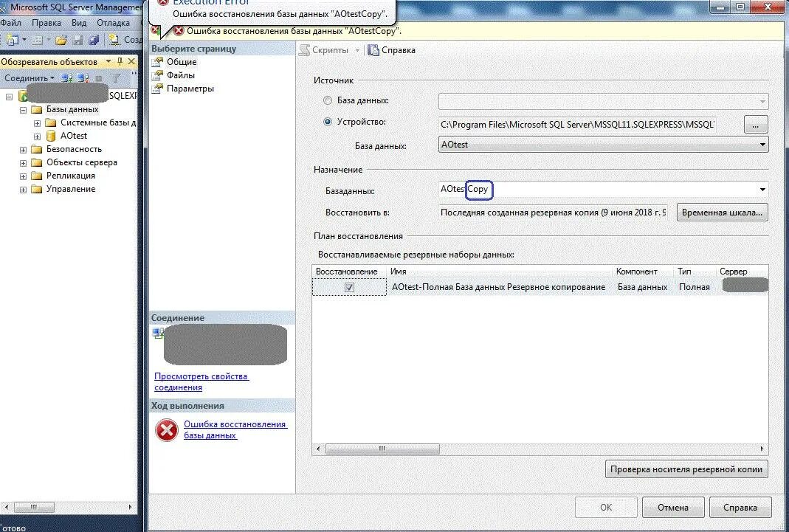Screen dimensions: 789x532
Task: Click the browse (...) button for device path
Action: click(x=755, y=125)
